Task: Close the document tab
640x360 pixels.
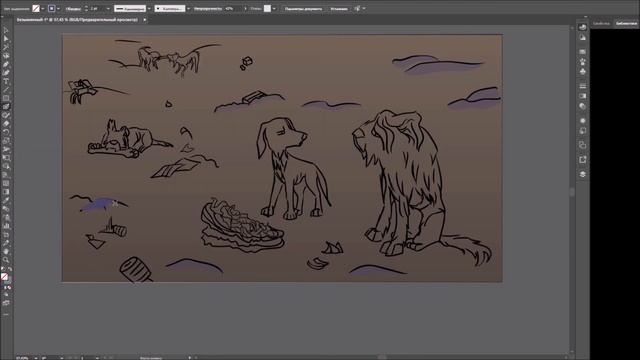Action: (144, 20)
